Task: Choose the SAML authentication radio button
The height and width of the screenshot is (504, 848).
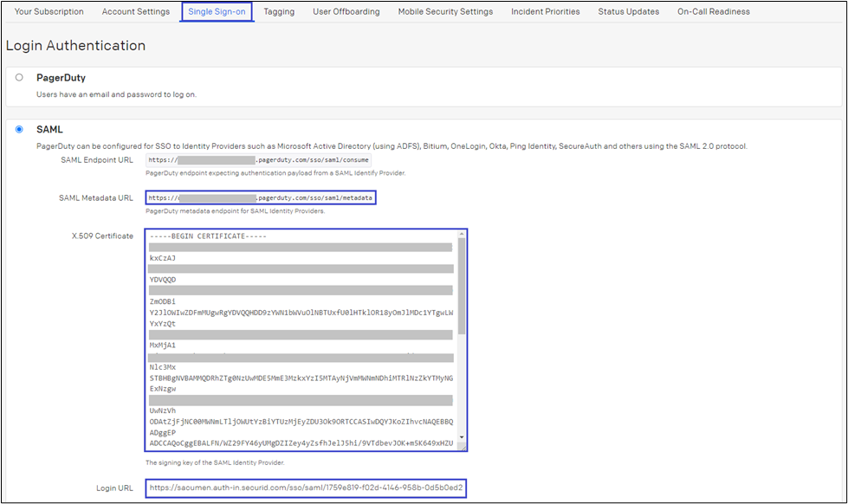Action: pyautogui.click(x=19, y=130)
